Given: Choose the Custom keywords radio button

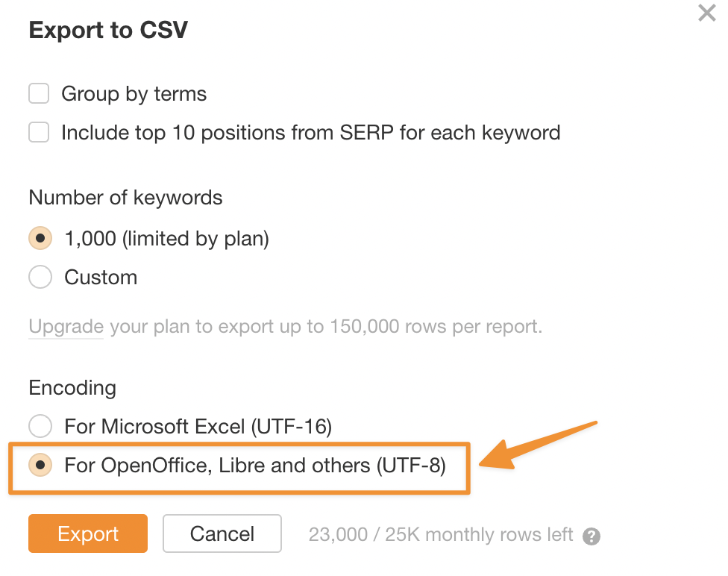Looking at the screenshot, I should (40, 278).
